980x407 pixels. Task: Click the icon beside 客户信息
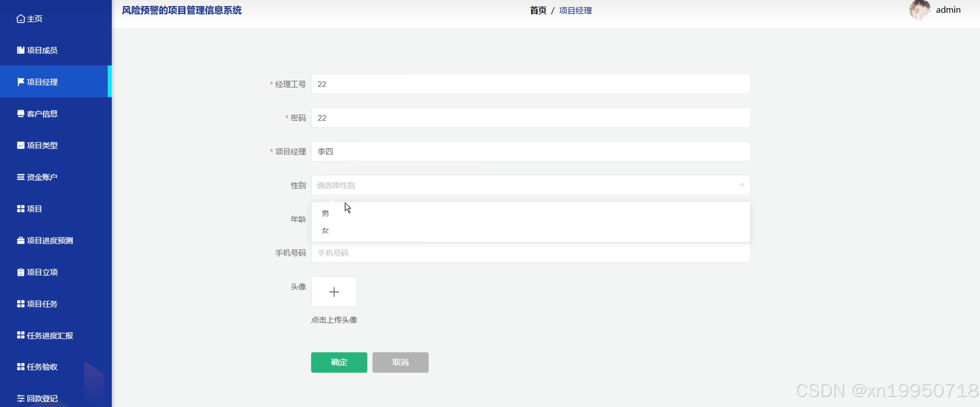[20, 113]
